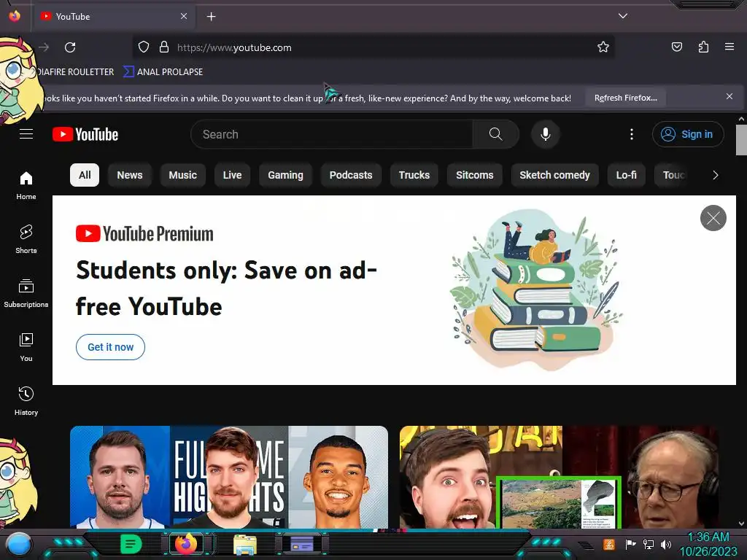Open the tracking protection shield icon
Image resolution: width=747 pixels, height=560 pixels.
tap(144, 47)
